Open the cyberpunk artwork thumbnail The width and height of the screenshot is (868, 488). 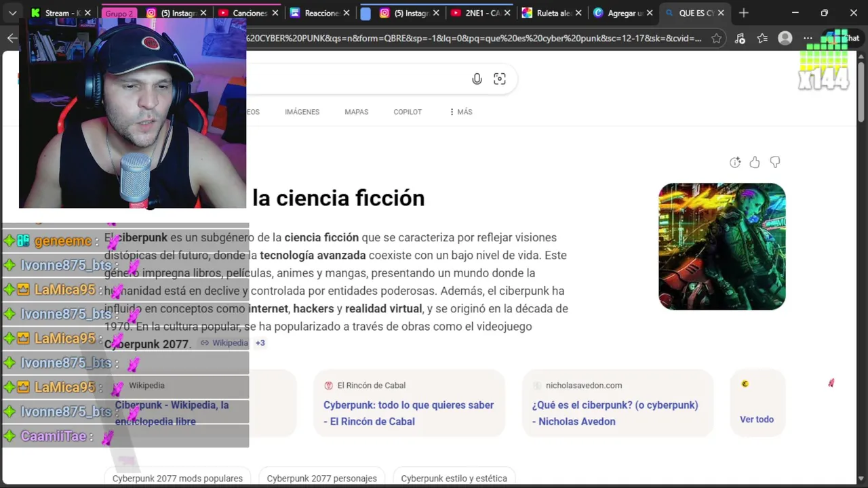pyautogui.click(x=722, y=247)
